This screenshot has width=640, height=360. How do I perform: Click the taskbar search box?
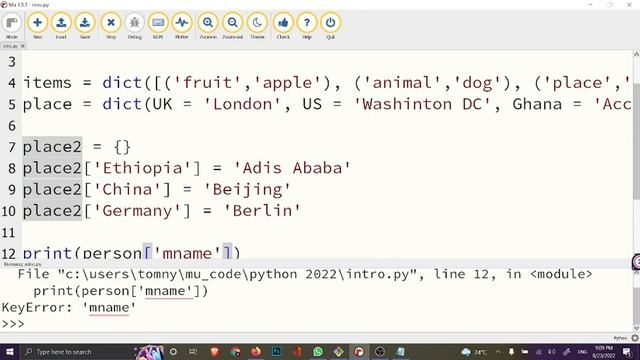(x=78, y=351)
